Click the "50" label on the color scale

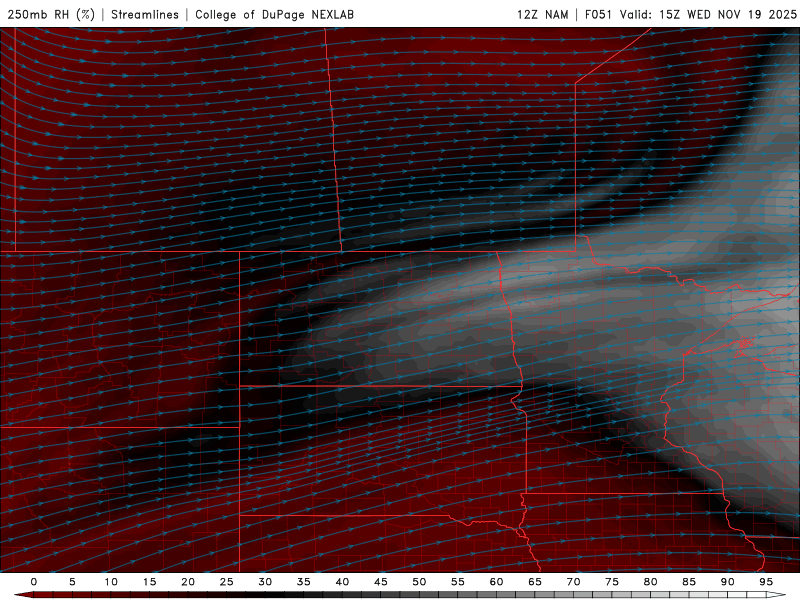[419, 582]
